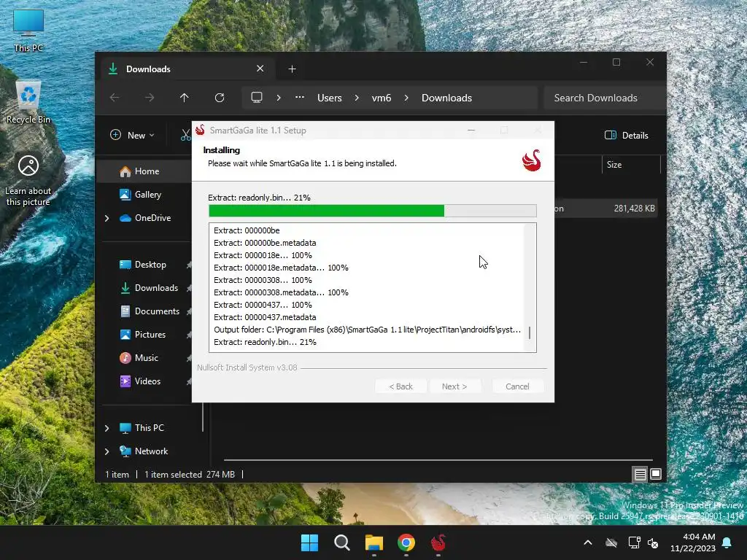Click SmartGaGa installer taskbar icon
The width and height of the screenshot is (747, 560).
pyautogui.click(x=438, y=542)
